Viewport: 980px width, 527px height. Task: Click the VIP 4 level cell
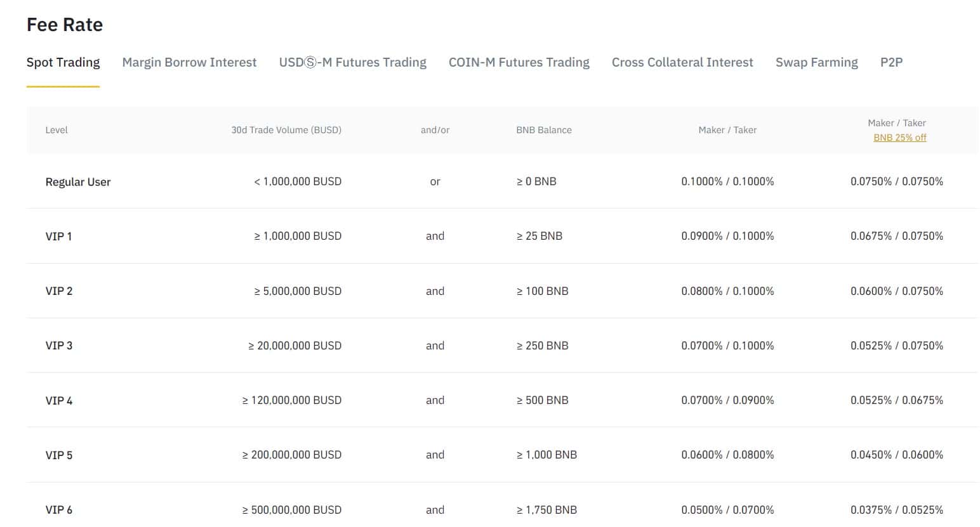59,401
